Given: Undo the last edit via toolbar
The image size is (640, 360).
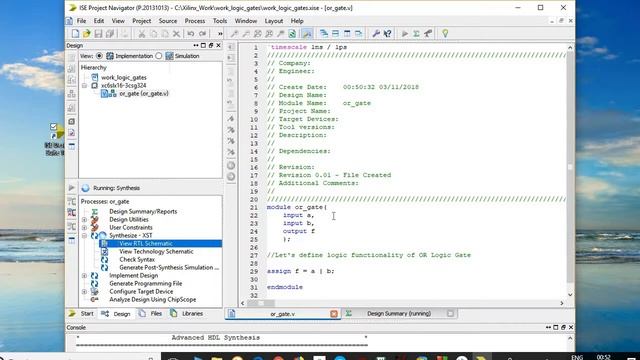Looking at the screenshot, I should (x=191, y=33).
